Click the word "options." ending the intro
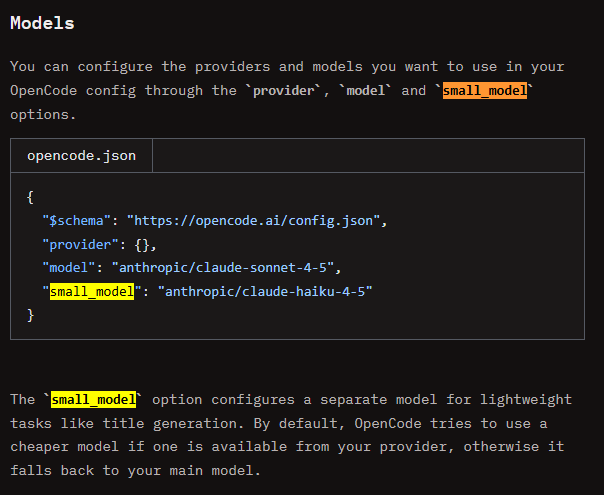604x495 pixels. point(43,115)
